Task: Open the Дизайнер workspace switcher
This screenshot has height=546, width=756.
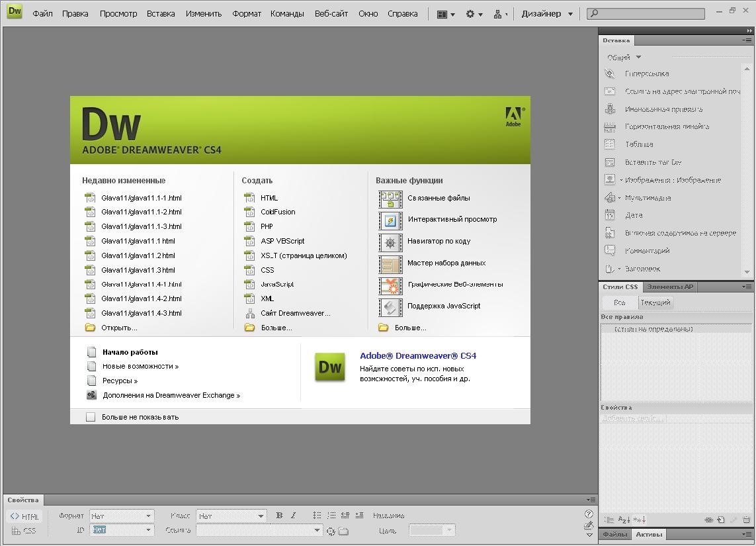Action: click(x=547, y=14)
